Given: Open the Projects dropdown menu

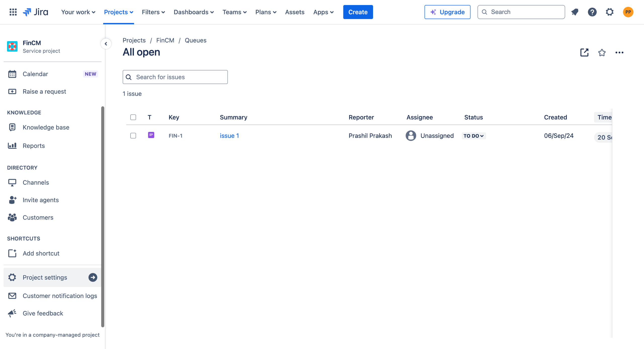Looking at the screenshot, I should [118, 12].
